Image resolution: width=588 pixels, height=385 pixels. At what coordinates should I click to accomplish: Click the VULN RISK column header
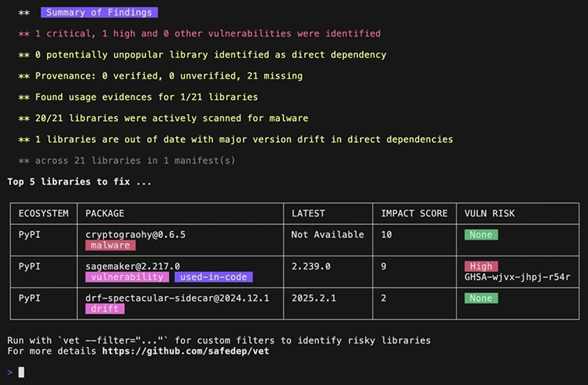[490, 214]
